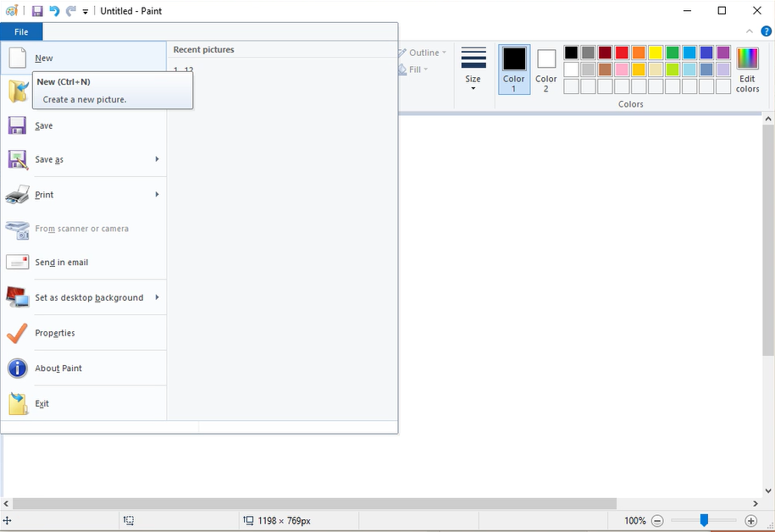The width and height of the screenshot is (775, 532).
Task: Select Color 1 button
Action: click(x=514, y=69)
